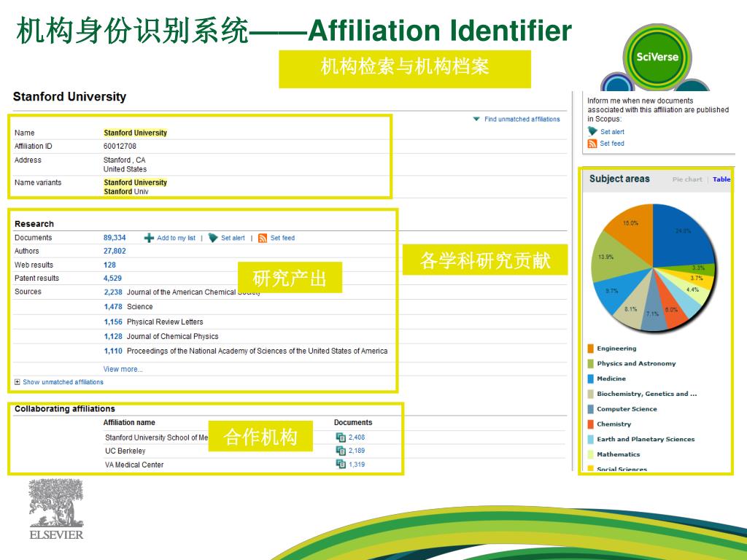747x560 pixels.
Task: Switch Subject areas to Table view
Action: click(x=721, y=179)
